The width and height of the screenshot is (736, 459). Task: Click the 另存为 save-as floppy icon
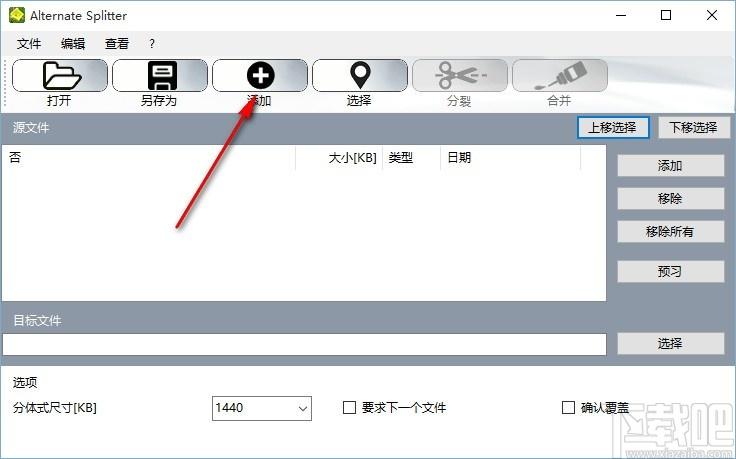click(x=160, y=76)
